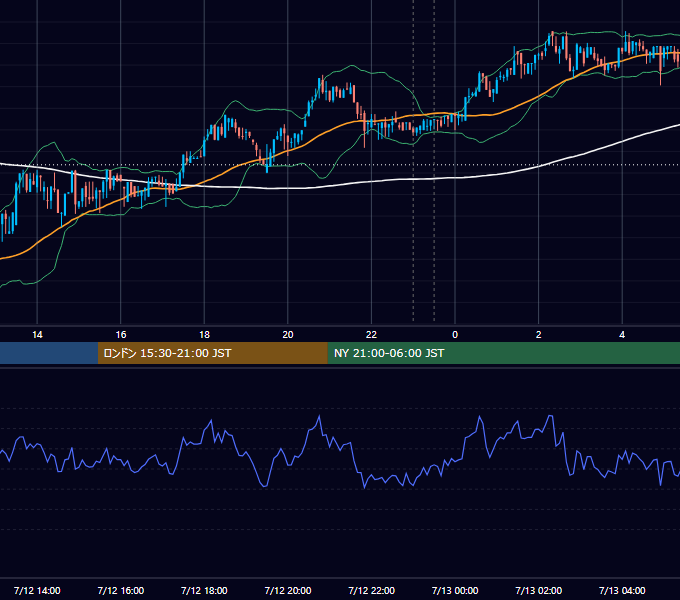Screen dimensions: 680x600
Task: Click the 7/12 16:00 date label
Action: click(121, 590)
